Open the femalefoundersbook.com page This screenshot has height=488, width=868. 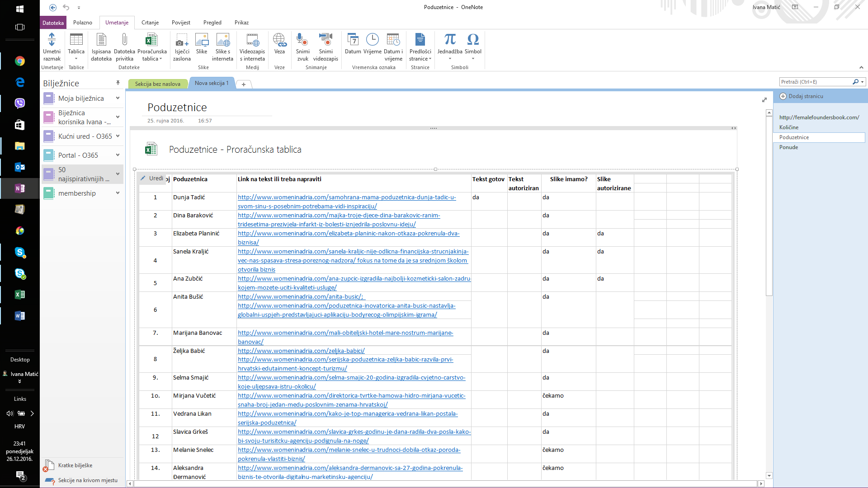click(x=819, y=117)
